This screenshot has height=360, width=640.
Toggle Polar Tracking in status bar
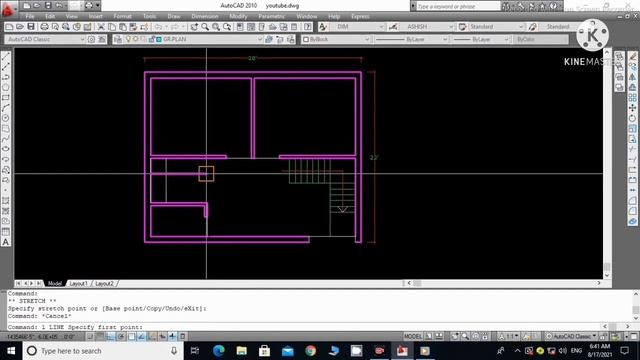point(121,336)
